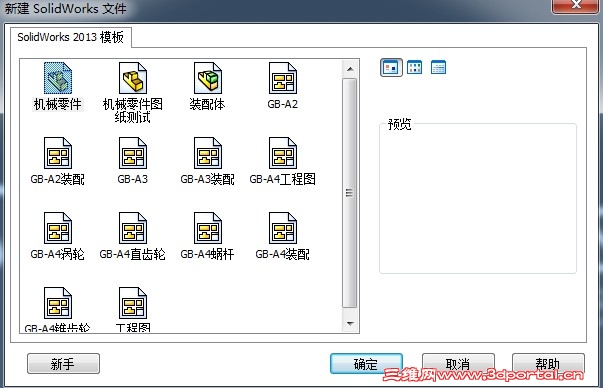603x388 pixels.
Task: Select the 机械零件图纸测试 template icon
Action: pos(133,78)
